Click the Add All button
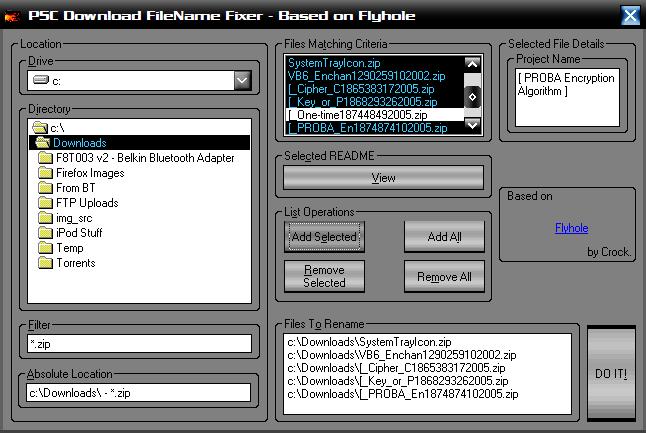 tap(444, 237)
